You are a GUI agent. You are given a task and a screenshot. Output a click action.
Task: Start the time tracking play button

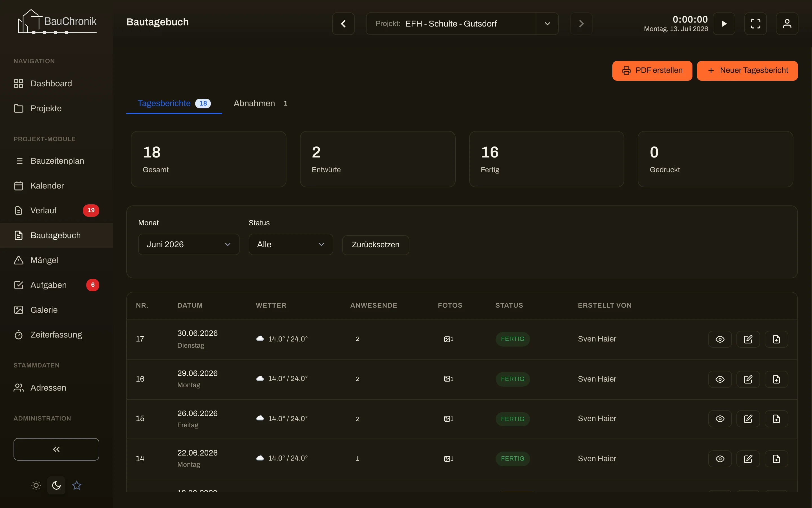pyautogui.click(x=724, y=23)
